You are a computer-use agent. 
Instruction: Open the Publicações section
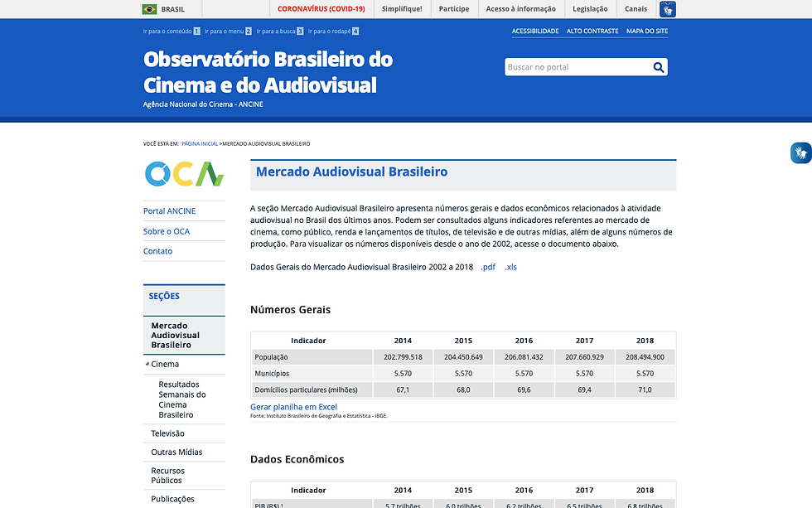click(172, 499)
